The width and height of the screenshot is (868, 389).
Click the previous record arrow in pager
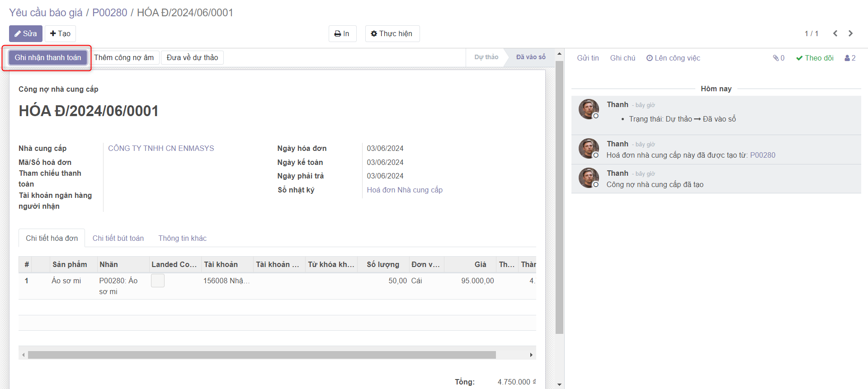pyautogui.click(x=835, y=33)
